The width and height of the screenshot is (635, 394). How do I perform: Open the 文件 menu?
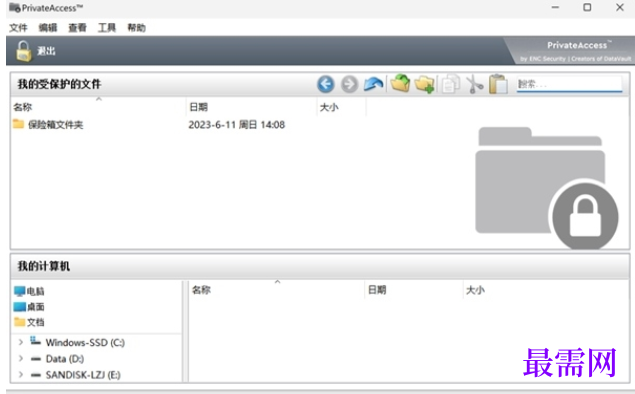pos(18,28)
